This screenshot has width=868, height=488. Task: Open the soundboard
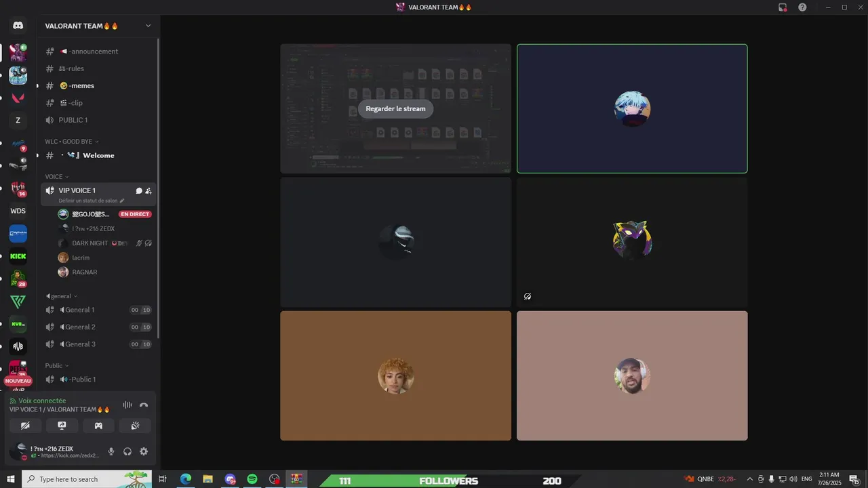point(135,426)
